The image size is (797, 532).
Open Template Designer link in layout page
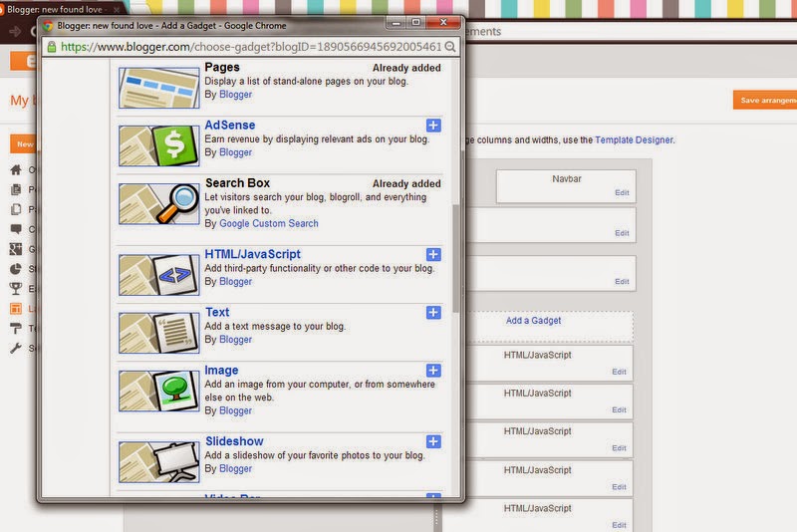coord(634,139)
